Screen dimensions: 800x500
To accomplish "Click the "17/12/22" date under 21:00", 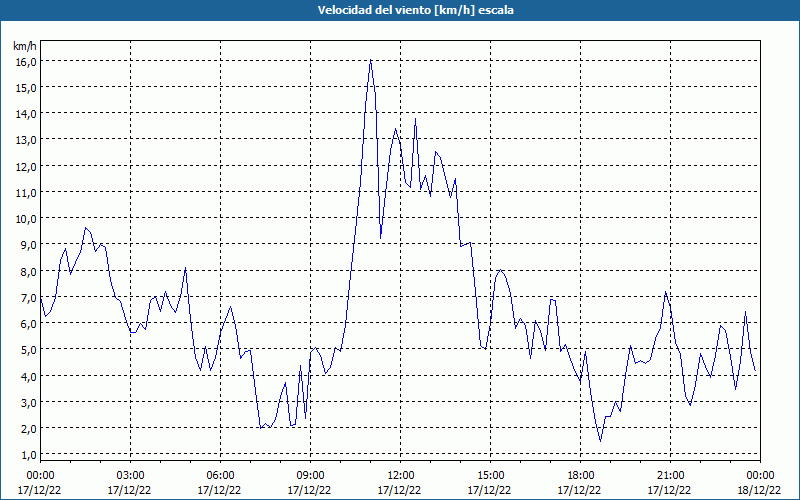I will (x=670, y=490).
